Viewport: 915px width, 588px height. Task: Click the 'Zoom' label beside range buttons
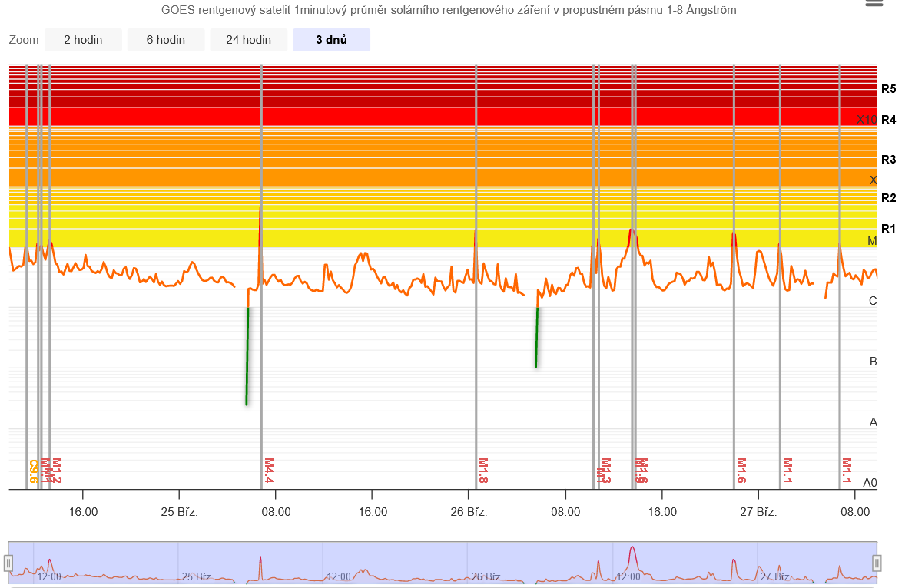coord(24,40)
